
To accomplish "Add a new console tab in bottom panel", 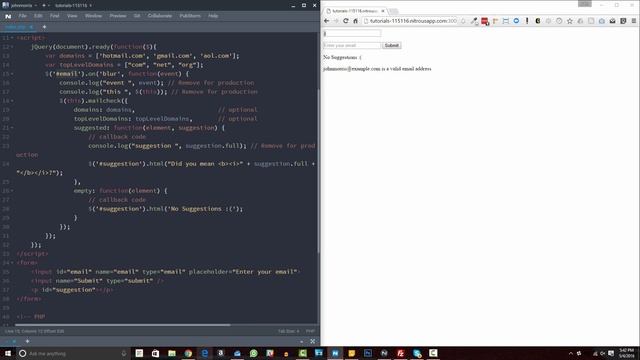I will pos(27,341).
